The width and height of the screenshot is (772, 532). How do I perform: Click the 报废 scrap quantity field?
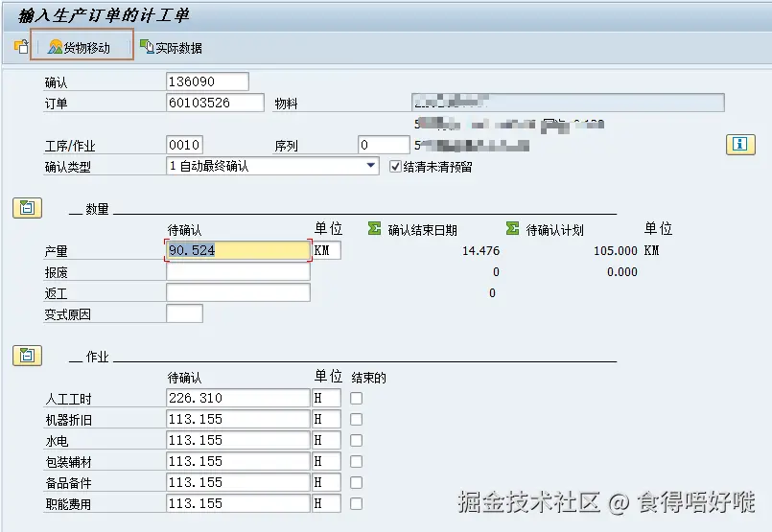click(x=238, y=271)
